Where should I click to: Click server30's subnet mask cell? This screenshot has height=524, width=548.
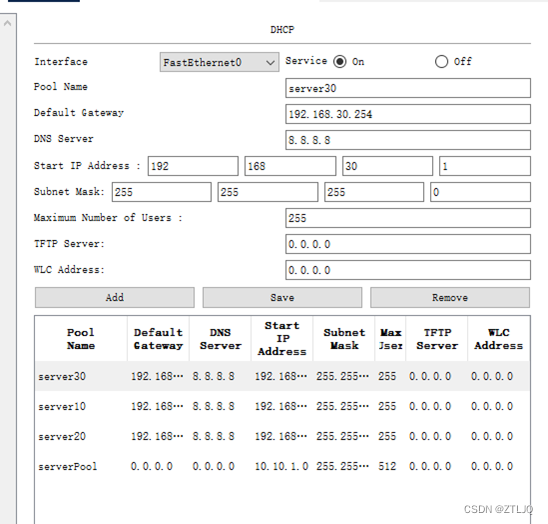point(344,376)
